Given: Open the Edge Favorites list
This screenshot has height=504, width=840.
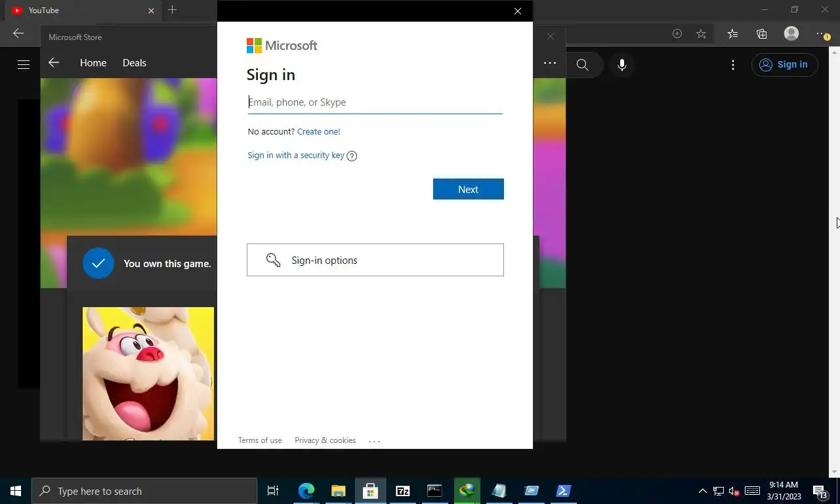Looking at the screenshot, I should coord(733,33).
